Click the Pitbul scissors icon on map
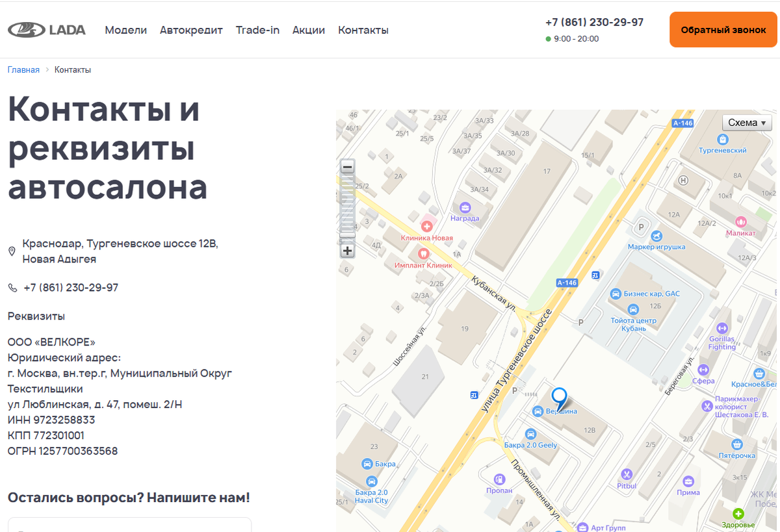 coord(627,475)
